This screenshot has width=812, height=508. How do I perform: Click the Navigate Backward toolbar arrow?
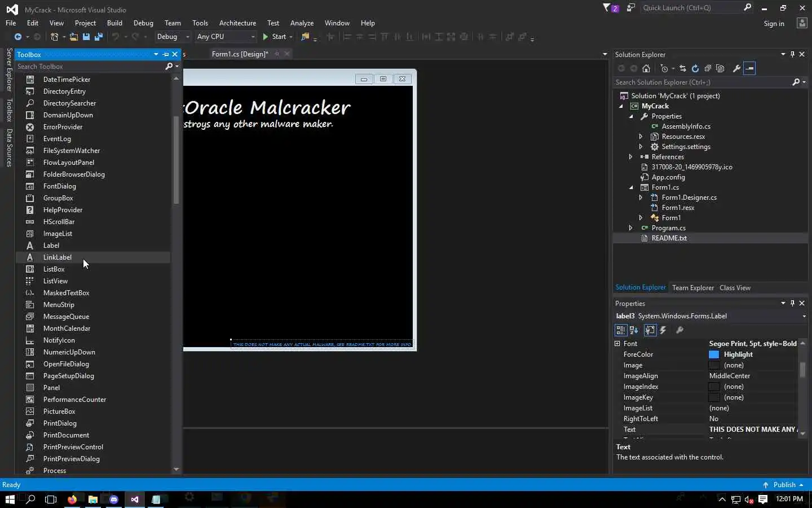[x=18, y=37]
